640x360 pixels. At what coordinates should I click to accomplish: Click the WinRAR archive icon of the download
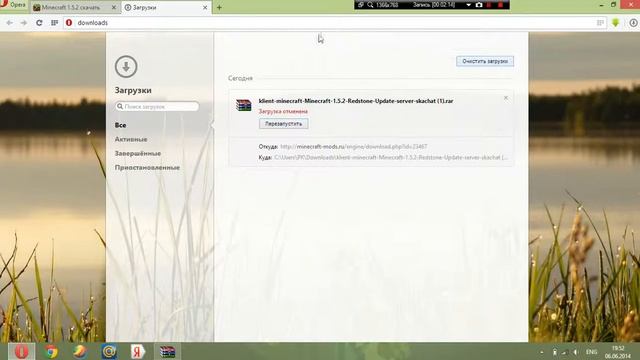point(244,105)
